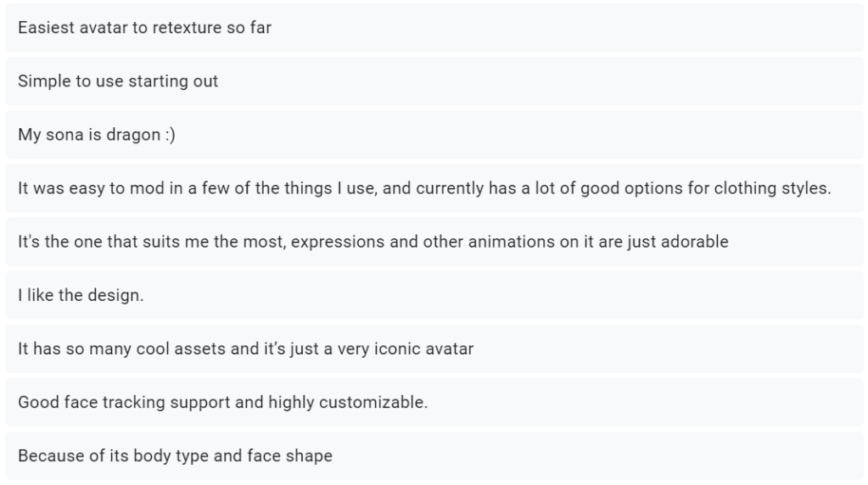Screen dimensions: 868x485
Task: Click the word 'retexture' in first response
Action: point(188,28)
